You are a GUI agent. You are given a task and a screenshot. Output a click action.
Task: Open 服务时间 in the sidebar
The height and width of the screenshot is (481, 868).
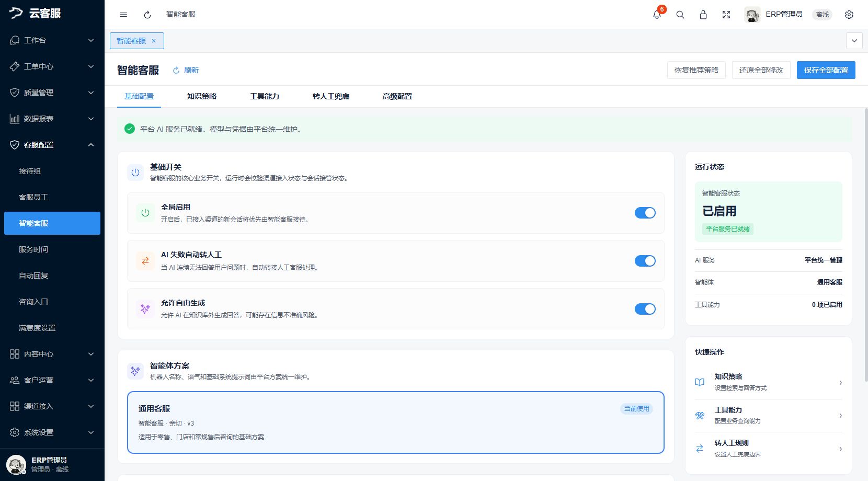pos(52,249)
